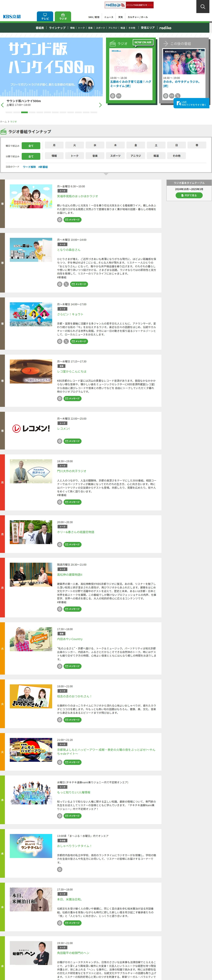Screen dimensions: 212x980
Task: Show next carousel slide arrow
Action: (x=100, y=105)
